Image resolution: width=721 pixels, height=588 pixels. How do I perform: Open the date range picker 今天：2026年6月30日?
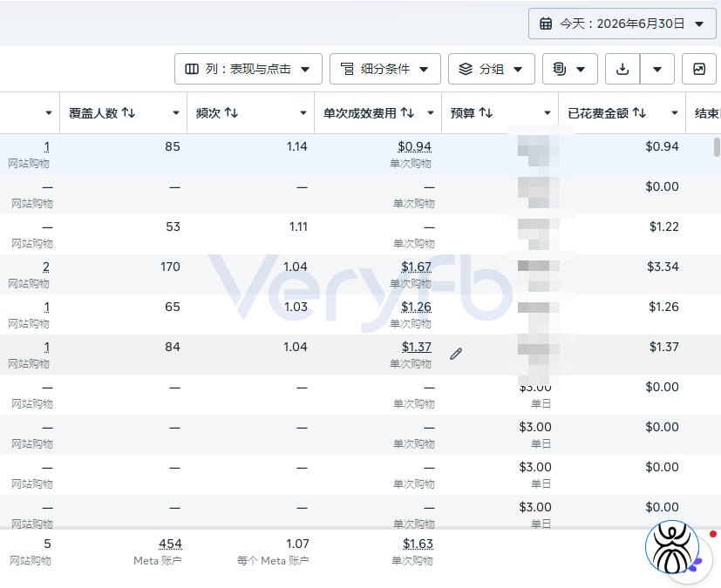pyautogui.click(x=622, y=24)
